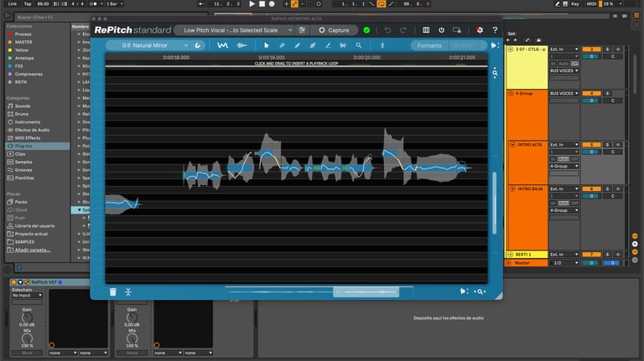Viewport: 644px width, 361px height.
Task: Open the Sidechain No Input dropdown
Action: (27, 296)
